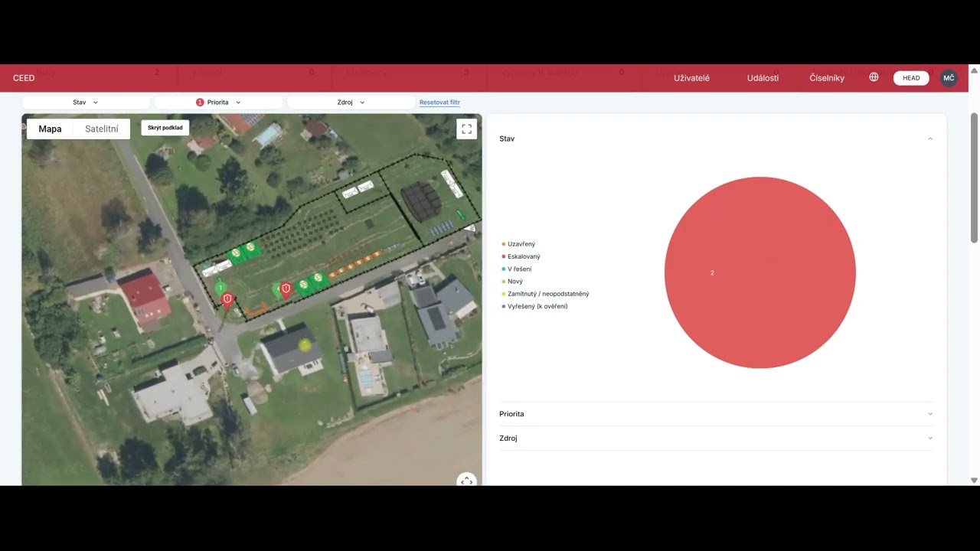
Task: Collapse the Stav chart section
Action: pyautogui.click(x=930, y=139)
